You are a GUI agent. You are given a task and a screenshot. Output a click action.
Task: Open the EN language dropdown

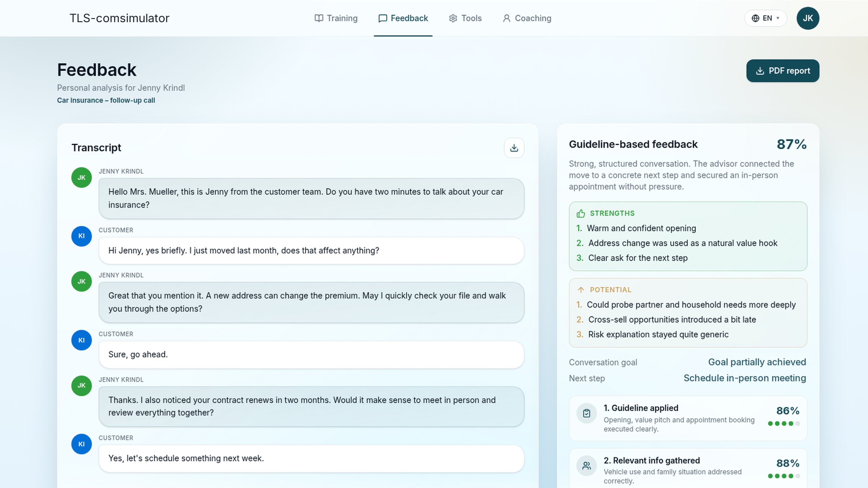pyautogui.click(x=765, y=18)
